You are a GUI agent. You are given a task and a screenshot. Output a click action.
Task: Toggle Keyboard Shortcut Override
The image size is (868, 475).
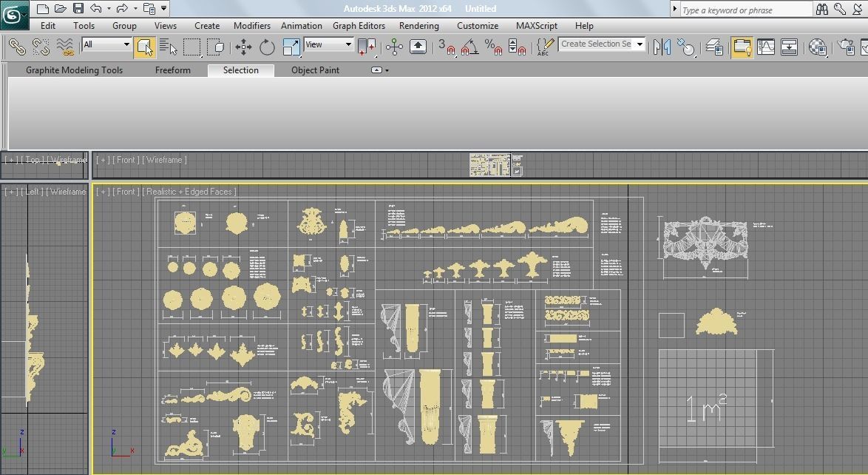(418, 47)
